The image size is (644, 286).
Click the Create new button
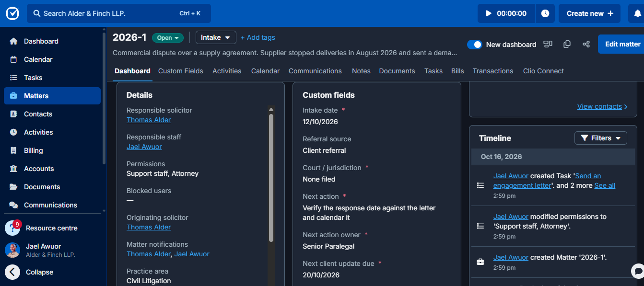click(589, 13)
